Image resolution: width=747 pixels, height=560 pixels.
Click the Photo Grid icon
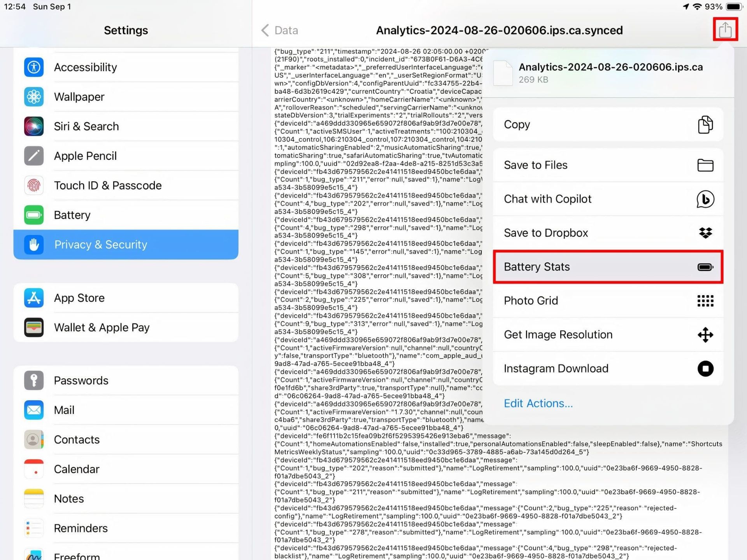click(705, 301)
